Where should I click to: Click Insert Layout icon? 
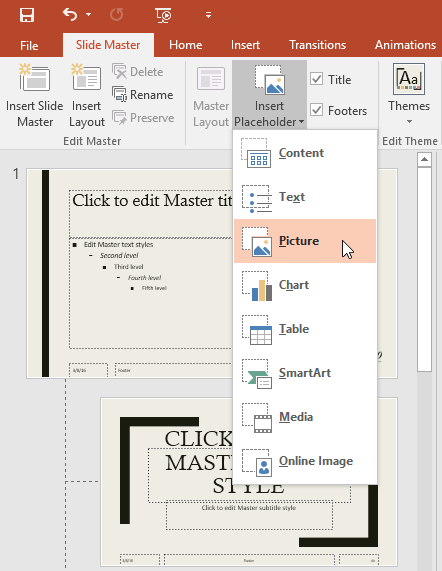(87, 78)
